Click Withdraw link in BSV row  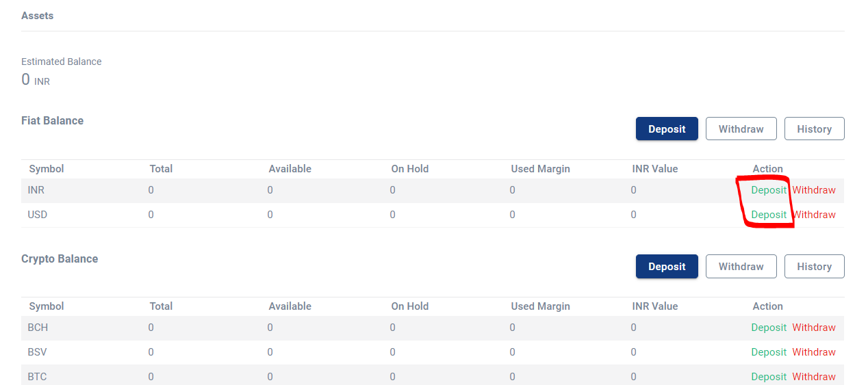point(814,352)
